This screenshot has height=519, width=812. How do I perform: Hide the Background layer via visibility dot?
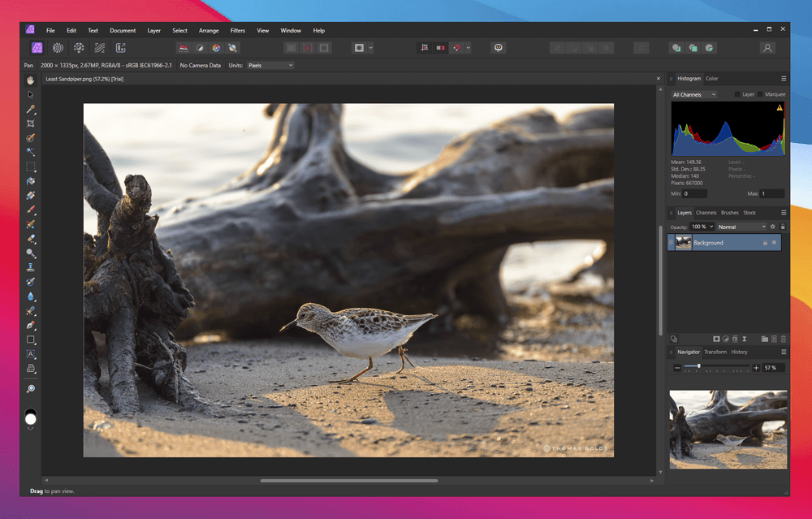point(774,243)
